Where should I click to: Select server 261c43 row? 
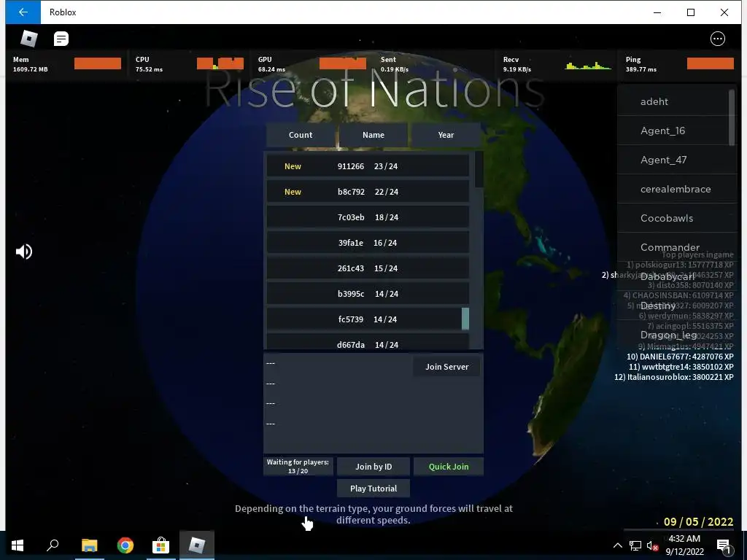(368, 268)
